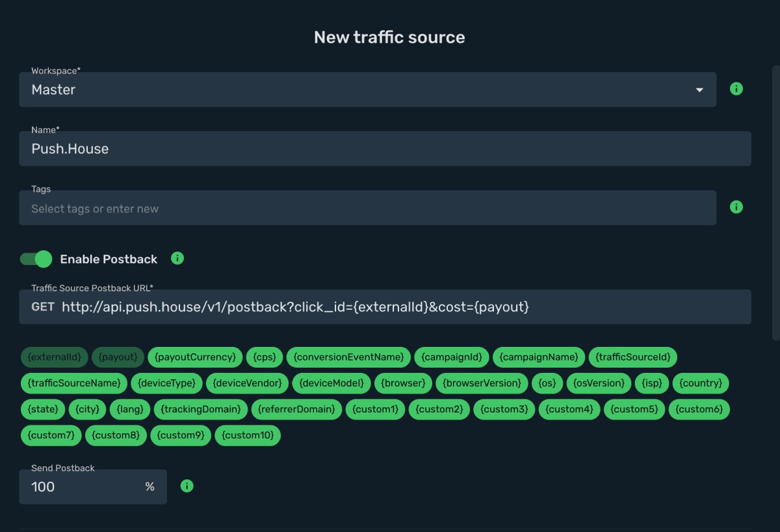Image resolution: width=780 pixels, height=532 pixels.
Task: Insert the {browser} token
Action: [x=403, y=383]
